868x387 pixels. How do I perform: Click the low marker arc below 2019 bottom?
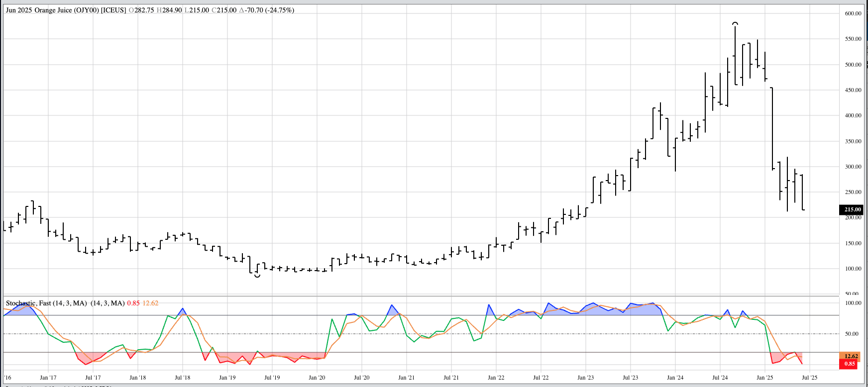(x=257, y=276)
